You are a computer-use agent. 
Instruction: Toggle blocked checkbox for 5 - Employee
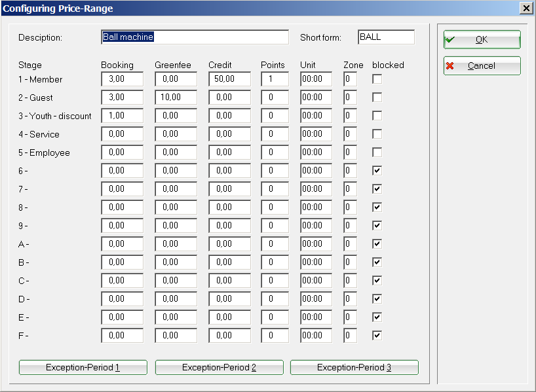pyautogui.click(x=377, y=152)
